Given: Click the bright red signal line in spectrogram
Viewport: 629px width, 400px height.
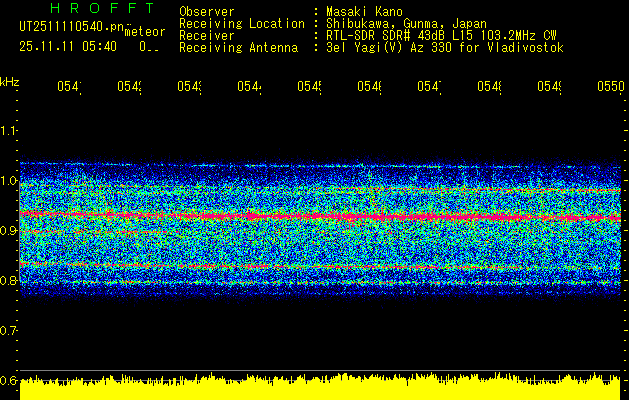Looking at the screenshot, I should click(x=300, y=215).
